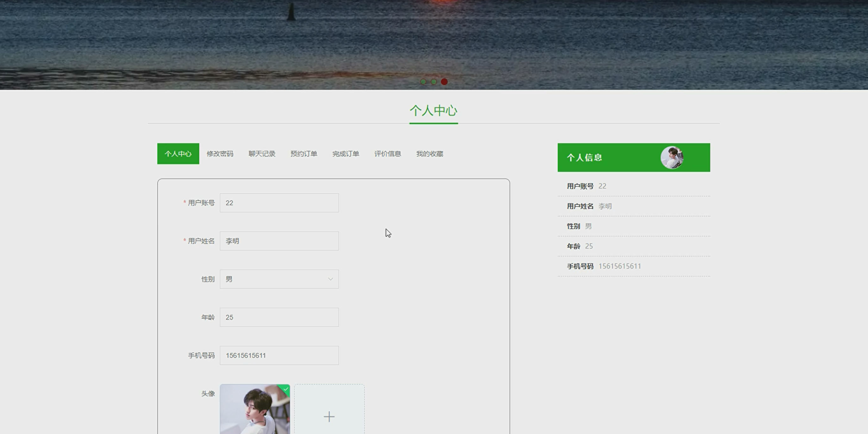Image resolution: width=868 pixels, height=434 pixels.
Task: Click the 性别 value 男 in the info panel
Action: pyautogui.click(x=588, y=226)
